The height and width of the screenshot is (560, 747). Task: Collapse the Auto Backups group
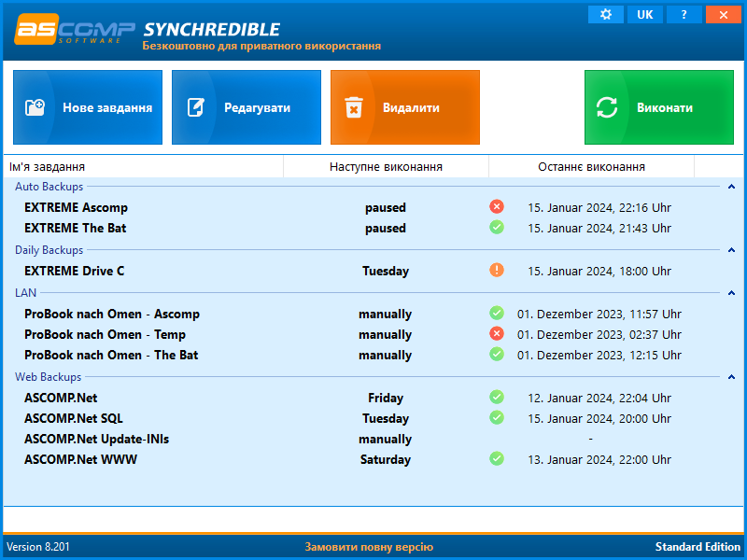[x=731, y=187]
